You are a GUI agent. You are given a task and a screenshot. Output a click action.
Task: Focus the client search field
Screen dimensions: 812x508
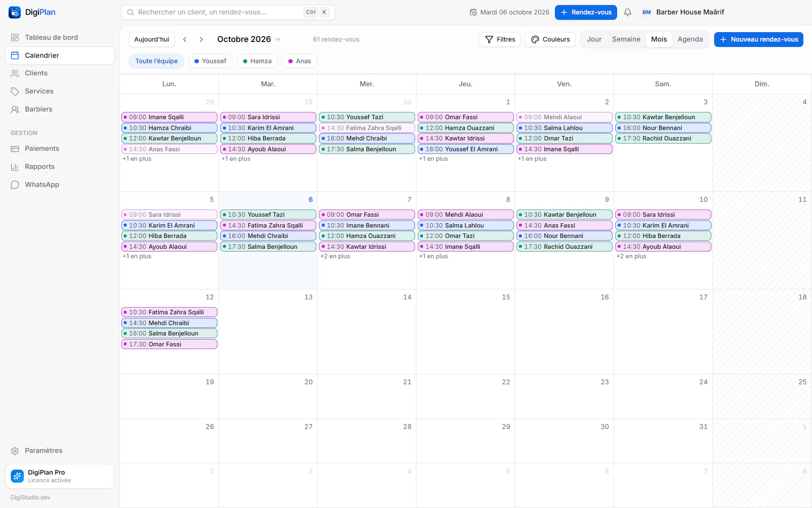coord(228,12)
